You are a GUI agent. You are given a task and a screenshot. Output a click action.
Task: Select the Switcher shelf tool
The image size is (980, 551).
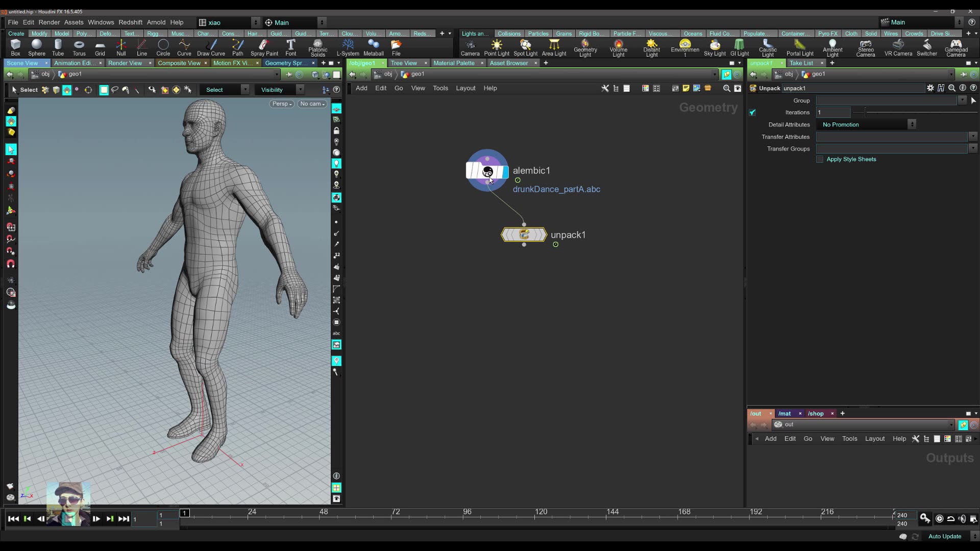(x=926, y=47)
